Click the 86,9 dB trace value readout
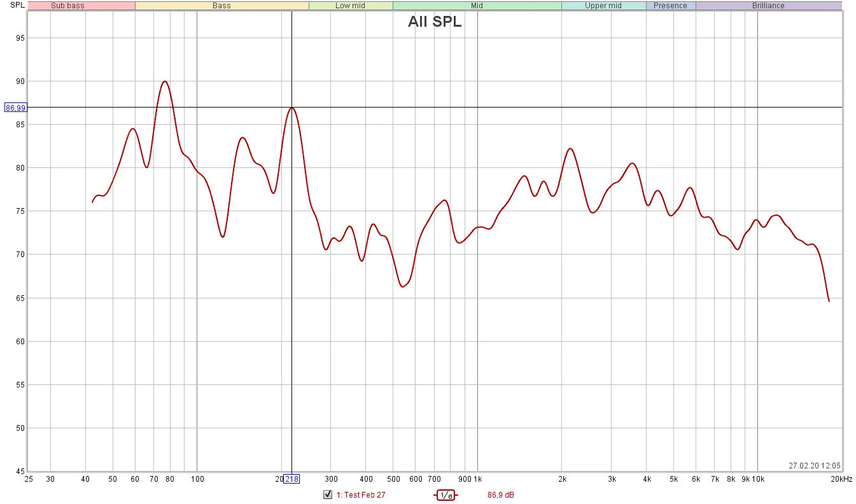 click(501, 494)
